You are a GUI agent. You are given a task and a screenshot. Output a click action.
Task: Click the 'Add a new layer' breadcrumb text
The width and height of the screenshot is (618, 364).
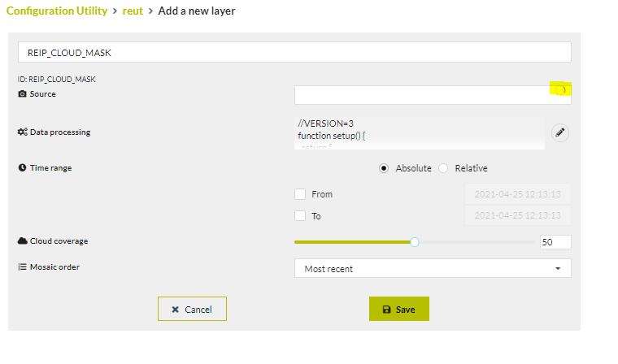pyautogui.click(x=197, y=11)
